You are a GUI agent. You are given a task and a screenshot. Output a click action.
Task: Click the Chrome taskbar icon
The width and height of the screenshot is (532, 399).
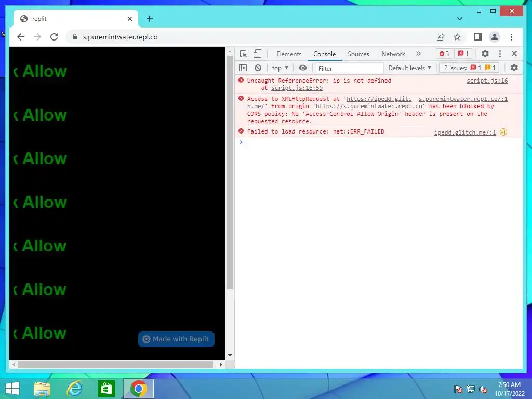tap(138, 389)
